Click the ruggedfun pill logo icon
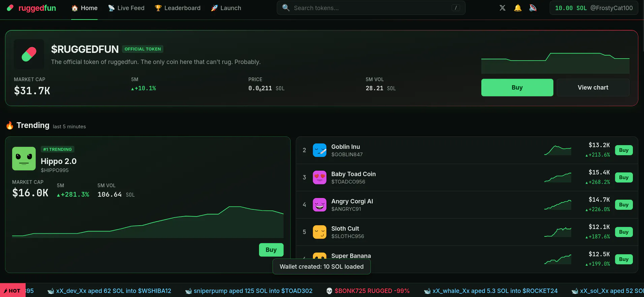This screenshot has height=297, width=644. [10, 8]
